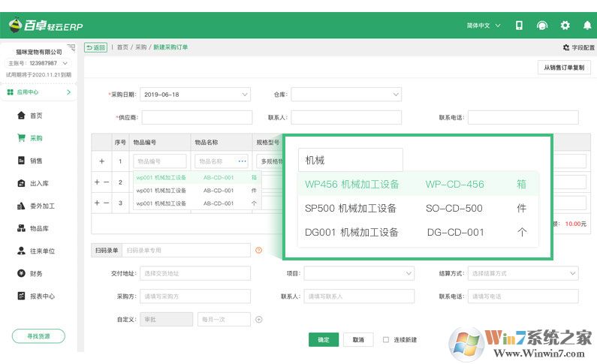The width and height of the screenshot is (597, 364).
Task: Click the plus icon in row 3
Action: [x=97, y=203]
